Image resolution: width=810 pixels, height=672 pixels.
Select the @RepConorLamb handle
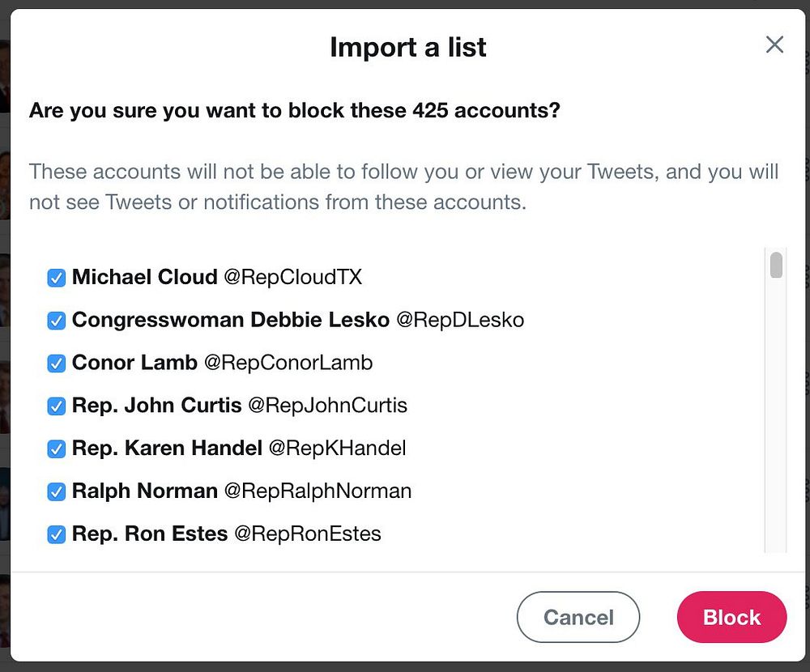pyautogui.click(x=288, y=363)
